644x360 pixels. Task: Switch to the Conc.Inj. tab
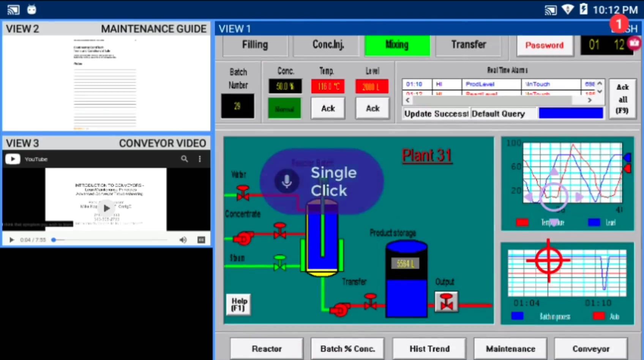(327, 45)
